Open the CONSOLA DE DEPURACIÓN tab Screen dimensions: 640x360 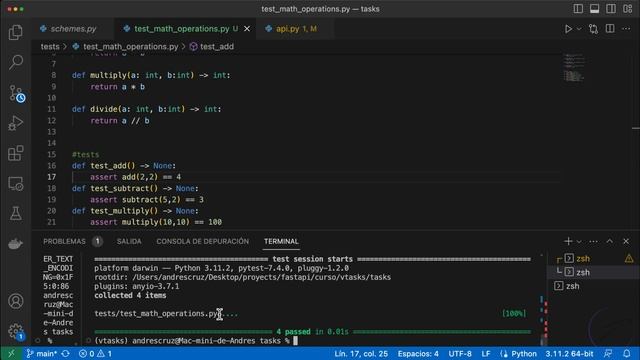click(202, 242)
